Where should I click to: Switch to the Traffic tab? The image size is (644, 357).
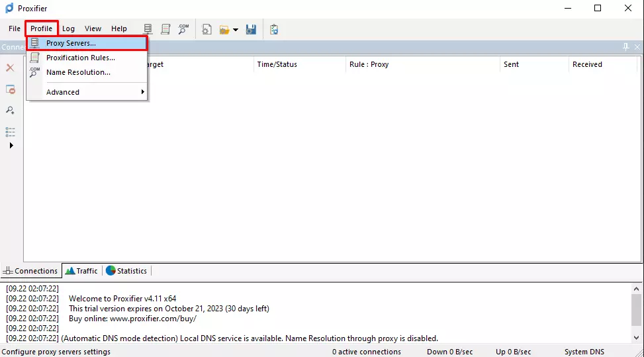click(x=81, y=271)
